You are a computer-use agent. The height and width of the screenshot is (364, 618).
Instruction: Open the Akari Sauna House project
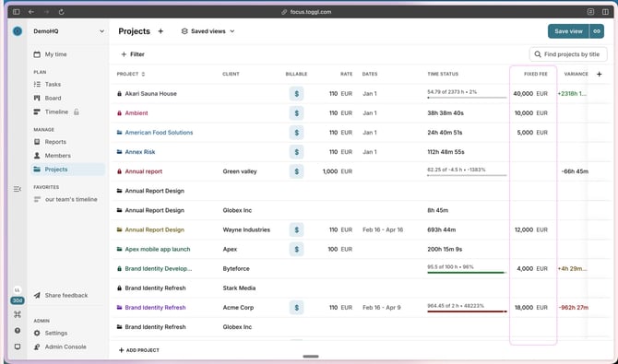[150, 94]
